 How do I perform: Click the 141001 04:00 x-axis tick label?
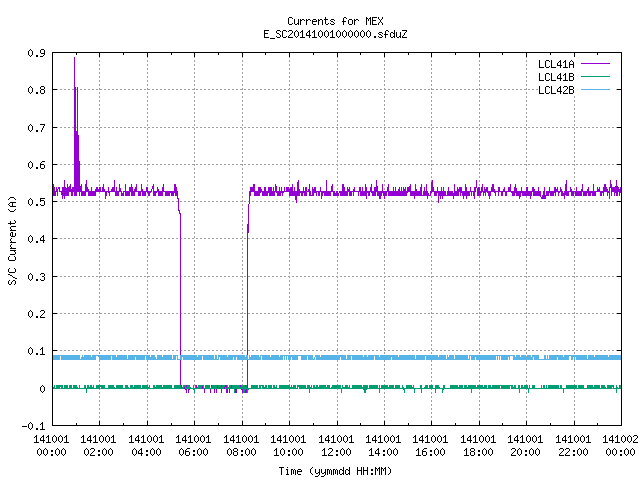(146, 446)
